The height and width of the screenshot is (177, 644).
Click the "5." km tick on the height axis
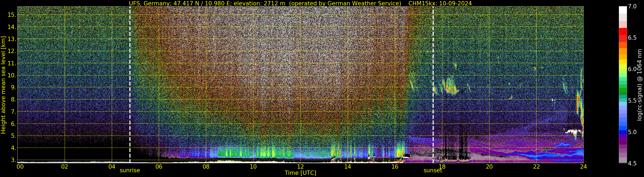click(x=13, y=136)
